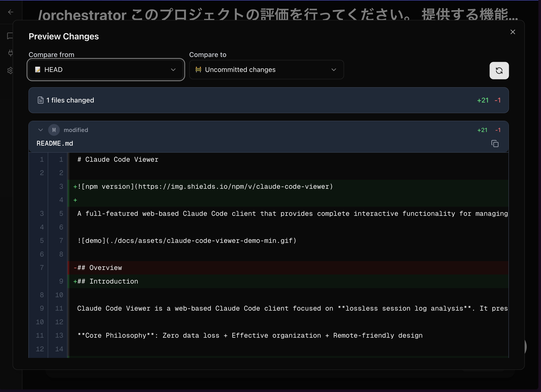Click the orchestrator session title text

click(x=278, y=15)
